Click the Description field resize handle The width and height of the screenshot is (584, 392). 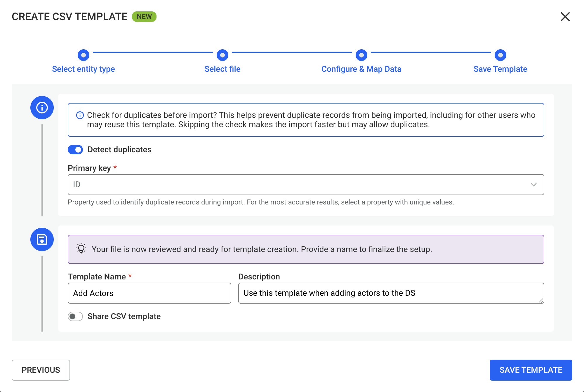click(x=541, y=300)
